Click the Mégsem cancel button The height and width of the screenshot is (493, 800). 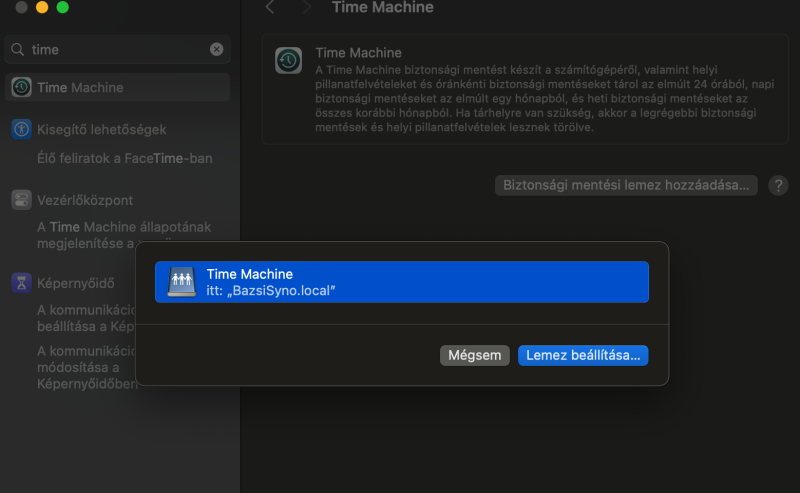[474, 355]
